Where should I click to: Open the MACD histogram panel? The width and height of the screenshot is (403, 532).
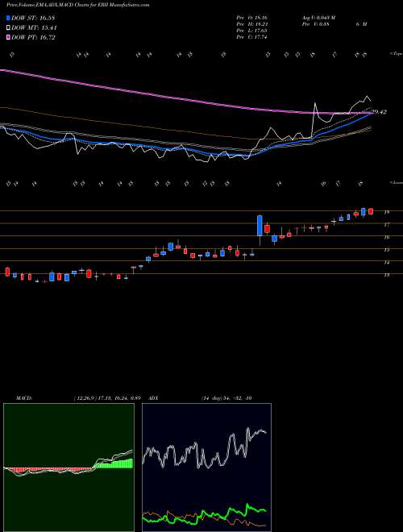tap(69, 468)
